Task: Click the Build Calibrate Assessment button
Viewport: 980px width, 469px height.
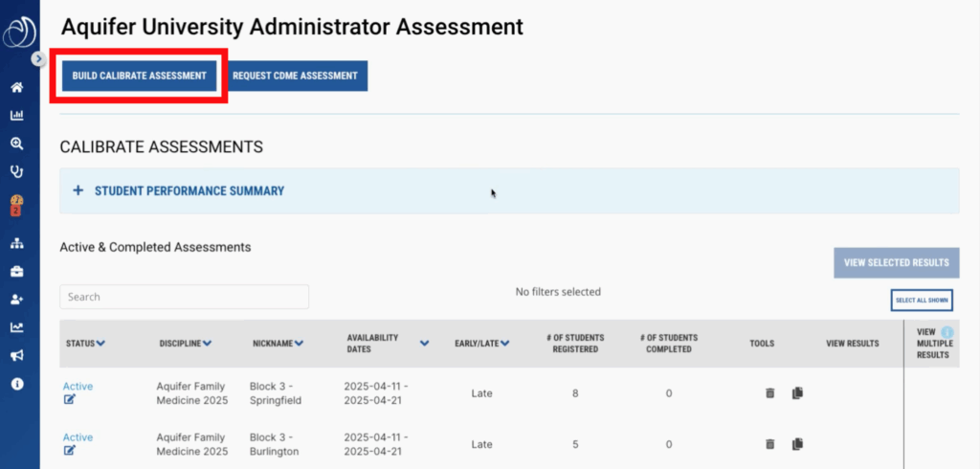Action: [x=139, y=76]
